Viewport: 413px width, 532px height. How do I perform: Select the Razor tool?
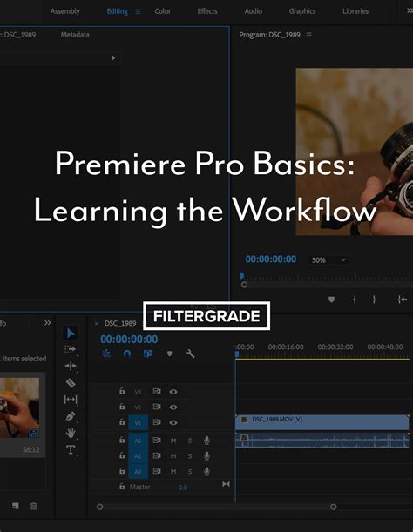pos(71,383)
